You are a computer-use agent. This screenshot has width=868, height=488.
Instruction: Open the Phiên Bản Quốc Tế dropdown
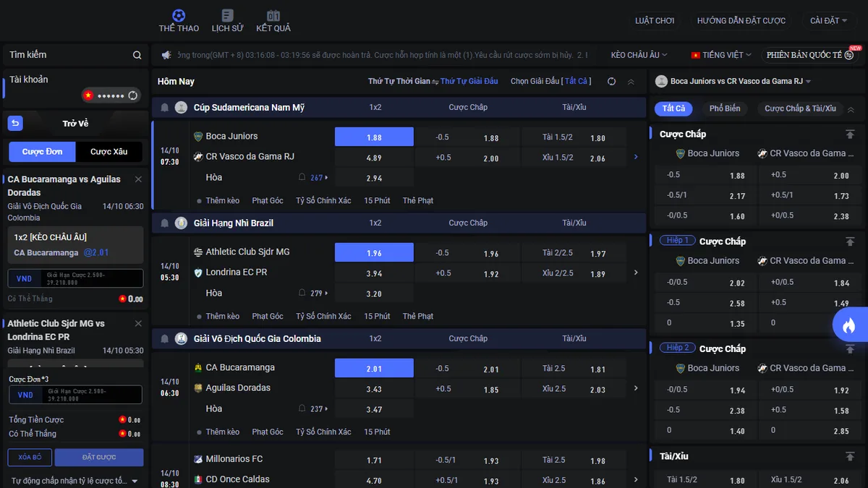[x=809, y=55]
